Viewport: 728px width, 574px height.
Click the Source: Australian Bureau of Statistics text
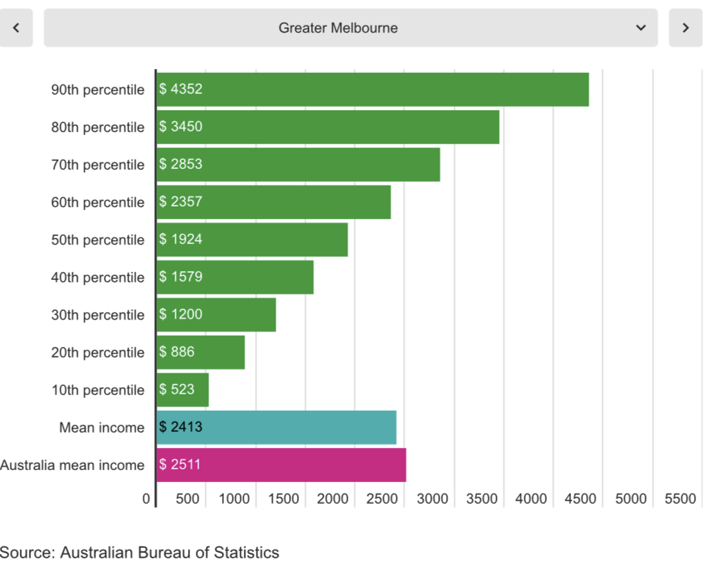[140, 553]
